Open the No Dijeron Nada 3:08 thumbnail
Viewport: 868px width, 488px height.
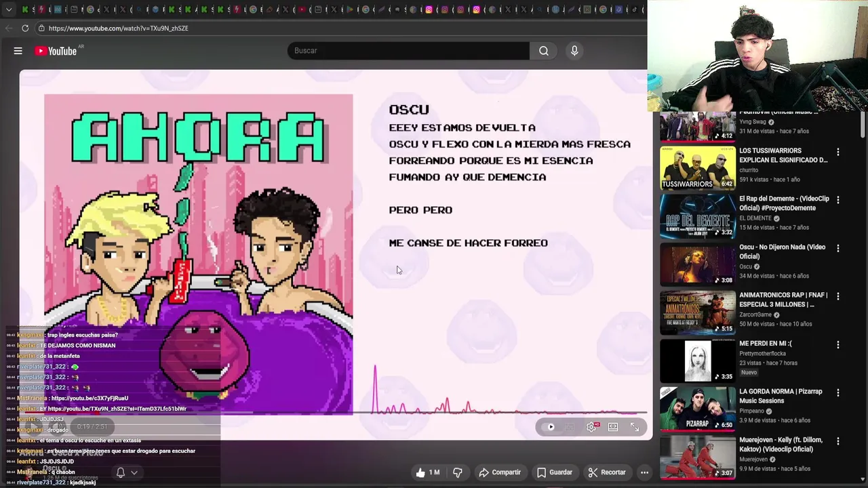pos(698,264)
